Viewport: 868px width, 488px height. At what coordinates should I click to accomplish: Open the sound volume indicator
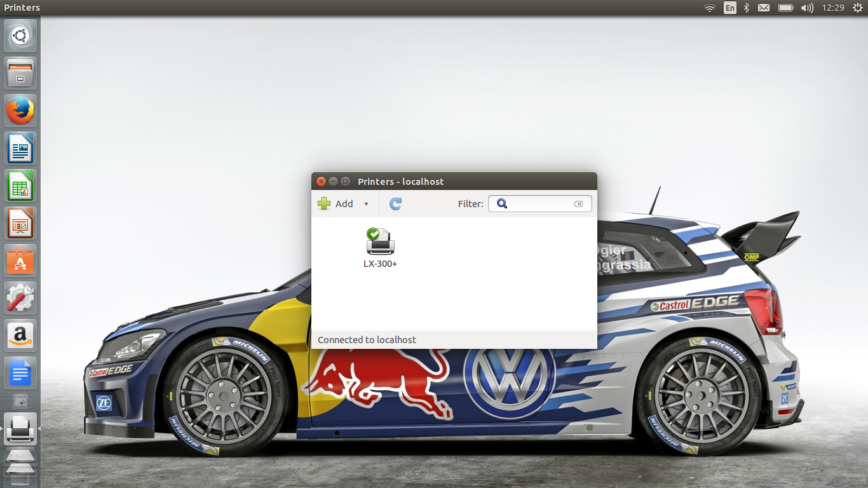[807, 8]
